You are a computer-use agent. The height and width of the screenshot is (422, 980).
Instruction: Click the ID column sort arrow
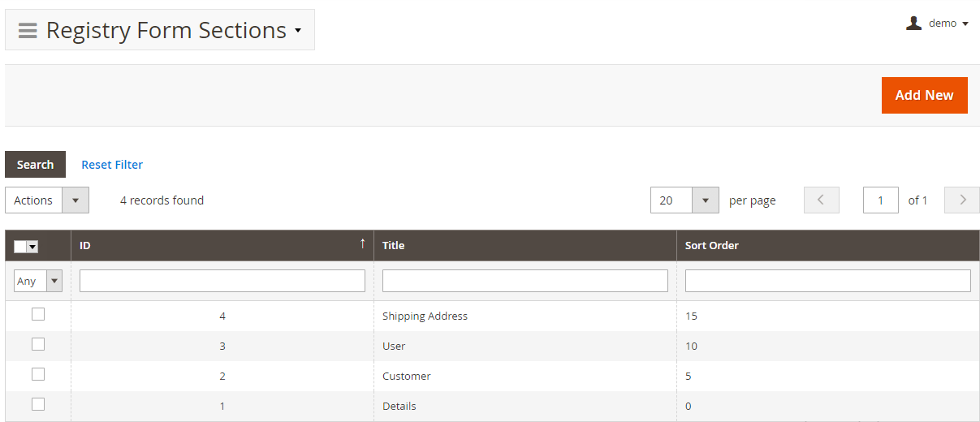362,244
